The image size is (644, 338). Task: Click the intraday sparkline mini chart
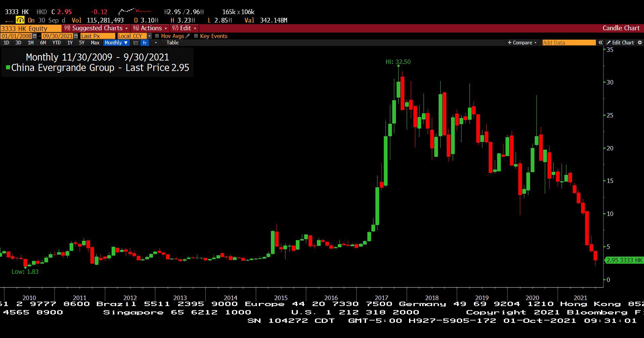pyautogui.click(x=135, y=12)
